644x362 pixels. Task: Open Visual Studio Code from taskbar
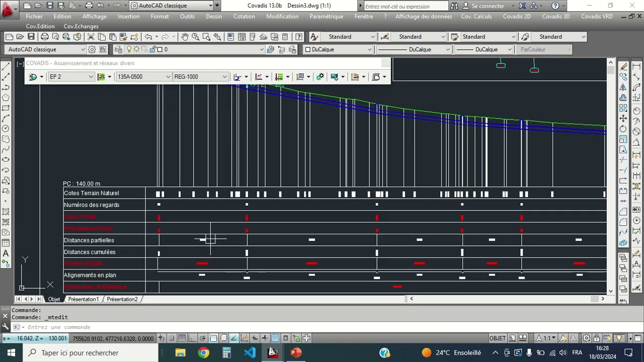point(250,352)
